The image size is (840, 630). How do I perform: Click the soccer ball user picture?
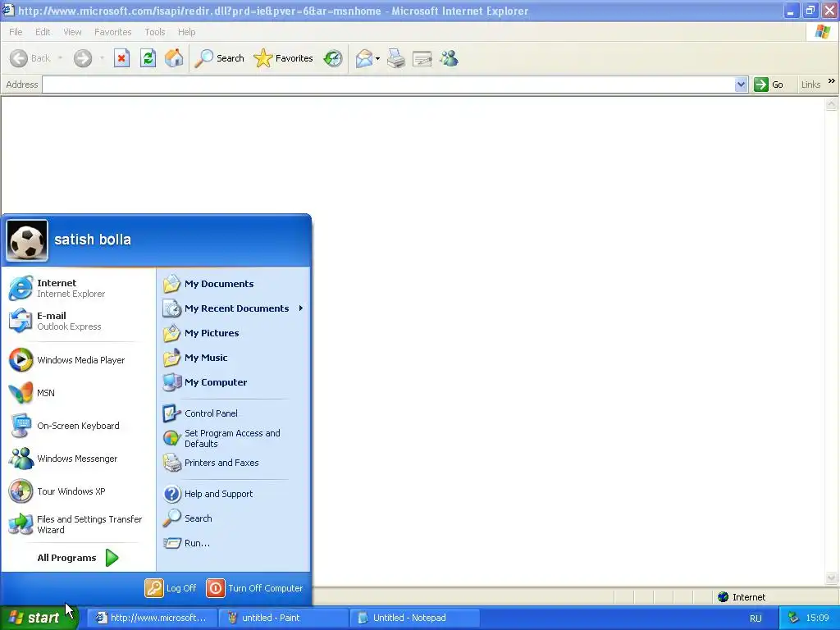27,240
